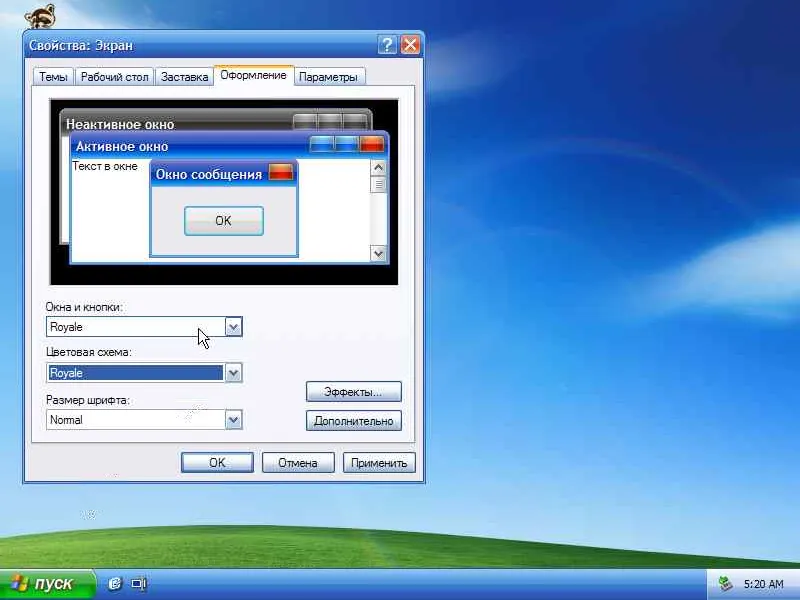This screenshot has width=800, height=600.
Task: Click the Текст в окне sample text
Action: pyautogui.click(x=105, y=166)
